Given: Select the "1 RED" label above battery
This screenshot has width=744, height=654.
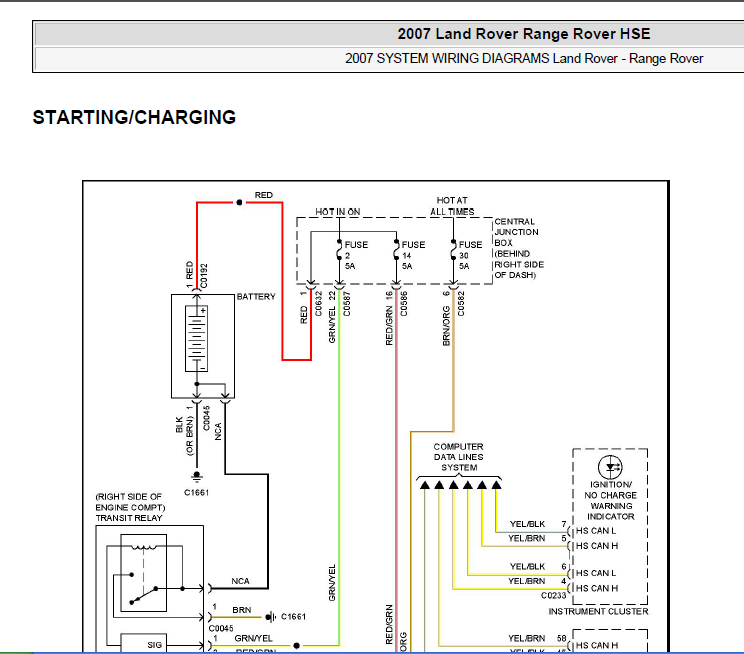Looking at the screenshot, I should coord(190,274).
